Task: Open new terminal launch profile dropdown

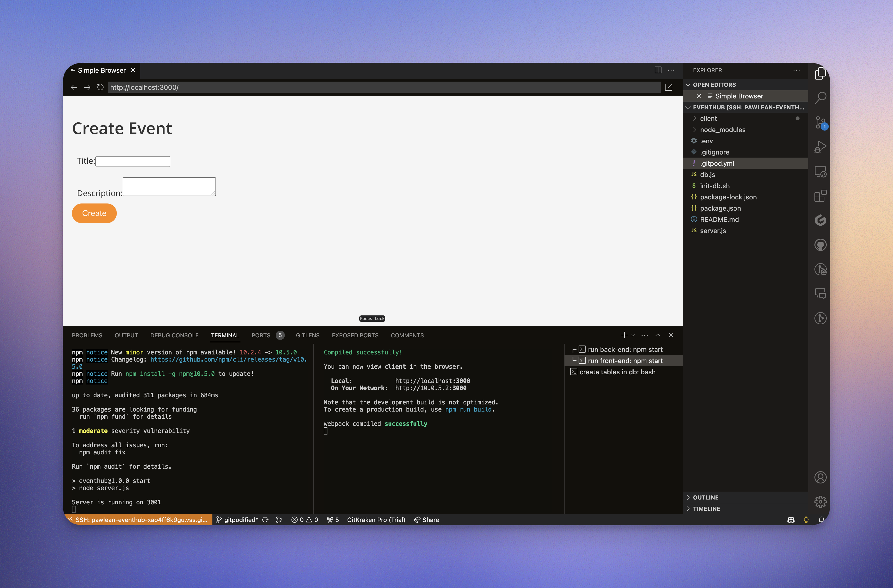Action: click(633, 336)
